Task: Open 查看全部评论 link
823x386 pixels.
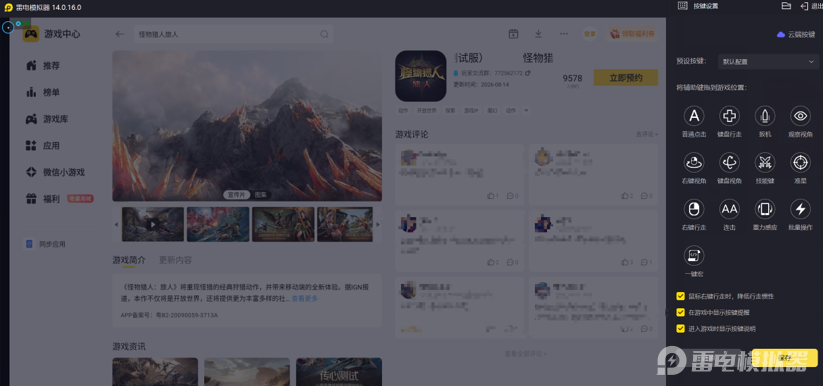Action: coord(525,354)
